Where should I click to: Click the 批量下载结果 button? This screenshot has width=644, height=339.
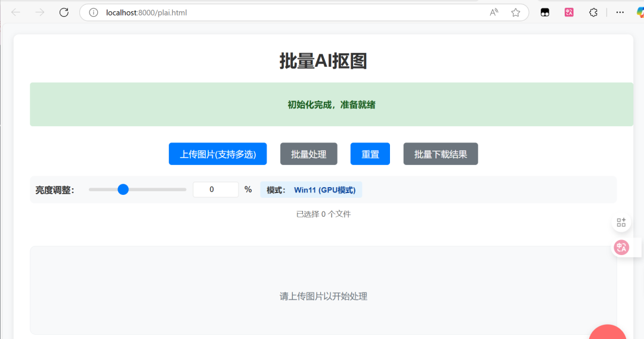(x=441, y=154)
